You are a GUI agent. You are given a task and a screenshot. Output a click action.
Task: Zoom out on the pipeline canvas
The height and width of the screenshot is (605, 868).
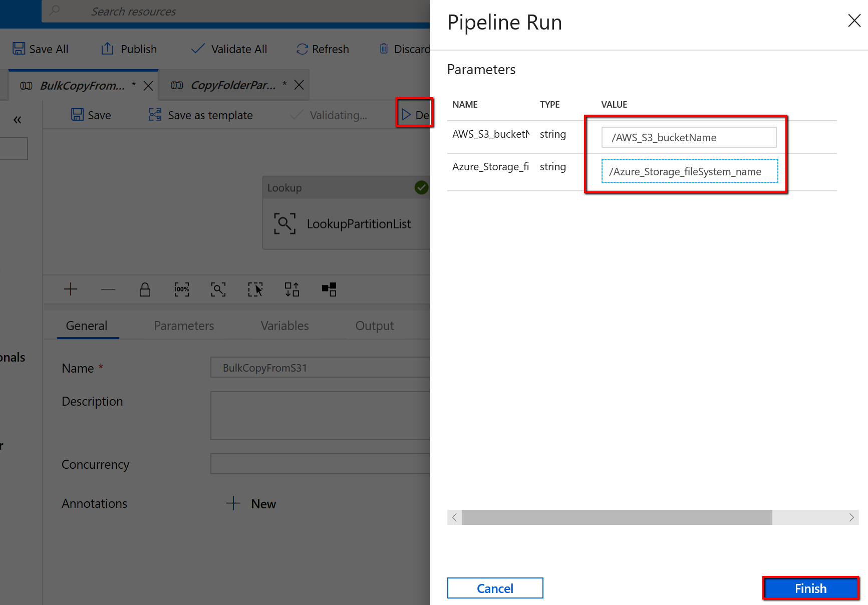pos(108,289)
